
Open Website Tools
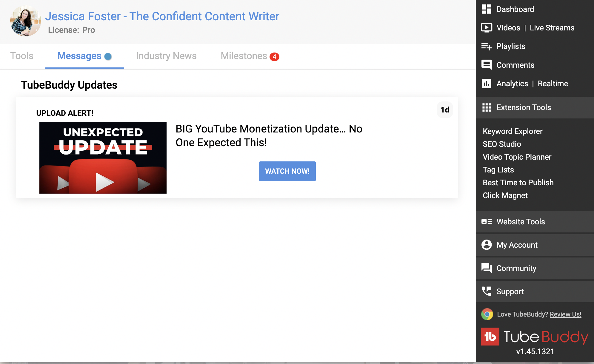click(520, 222)
